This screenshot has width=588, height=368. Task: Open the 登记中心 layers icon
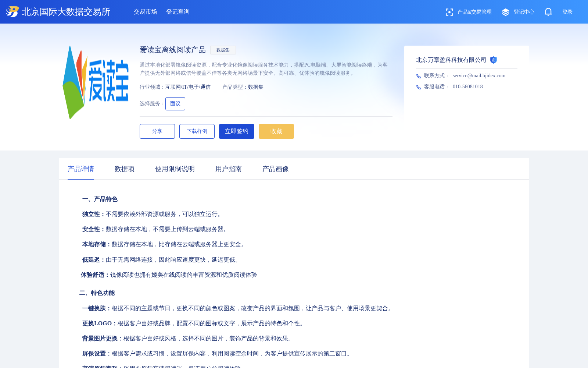point(506,12)
